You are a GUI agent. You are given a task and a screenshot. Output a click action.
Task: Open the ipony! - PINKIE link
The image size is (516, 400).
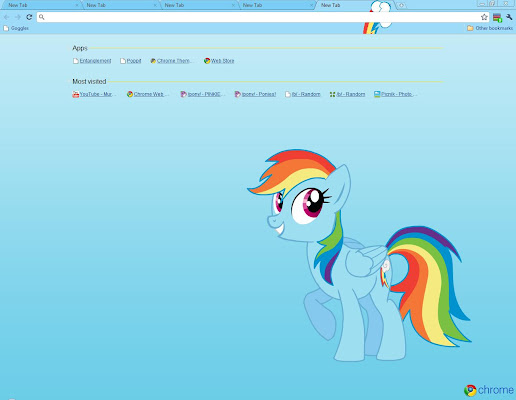click(x=202, y=94)
